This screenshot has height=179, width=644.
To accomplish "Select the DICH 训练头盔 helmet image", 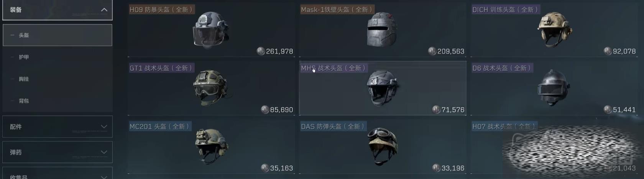I will pos(554,30).
